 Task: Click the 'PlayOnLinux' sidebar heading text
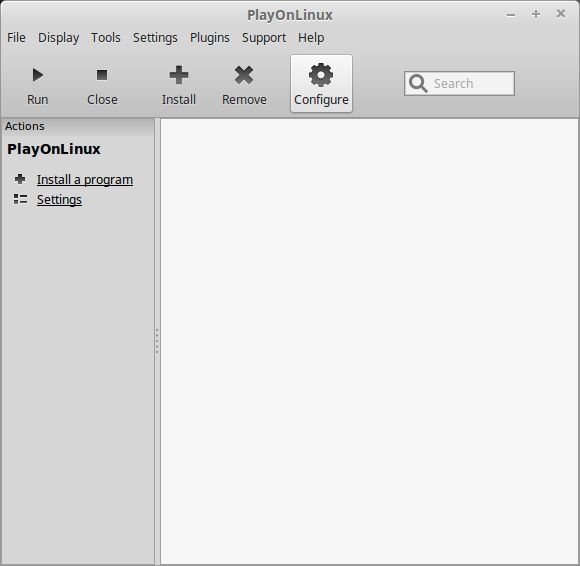54,149
